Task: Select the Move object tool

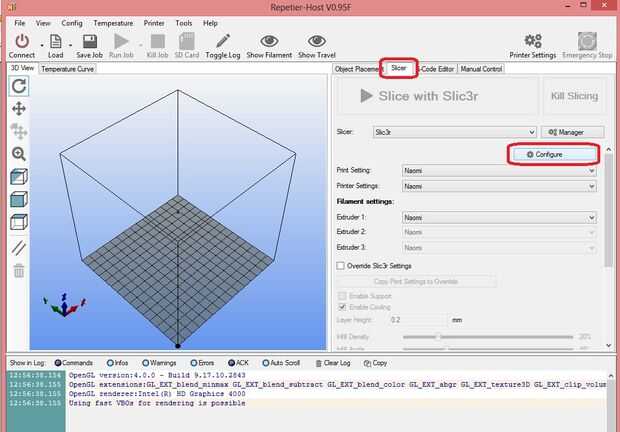Action: [x=19, y=131]
